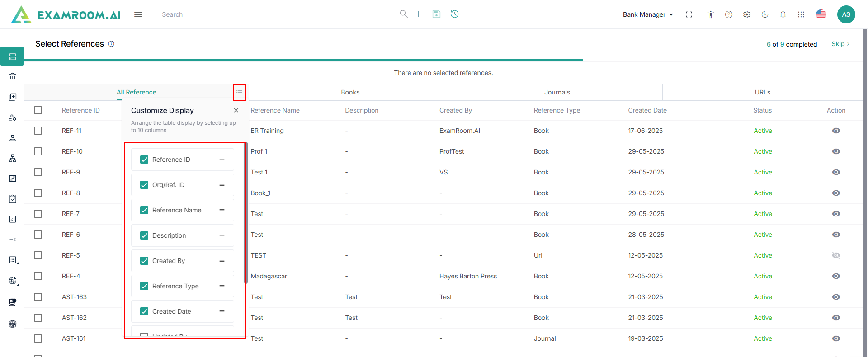Screen dimensions: 868x357
Task: Close the Customize Display panel
Action: pyautogui.click(x=236, y=110)
